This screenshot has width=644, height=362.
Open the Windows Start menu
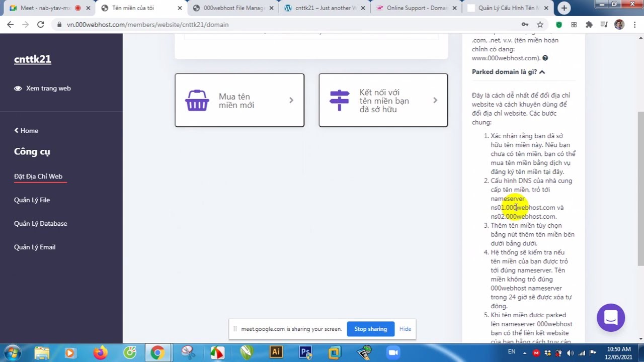pos(12,353)
